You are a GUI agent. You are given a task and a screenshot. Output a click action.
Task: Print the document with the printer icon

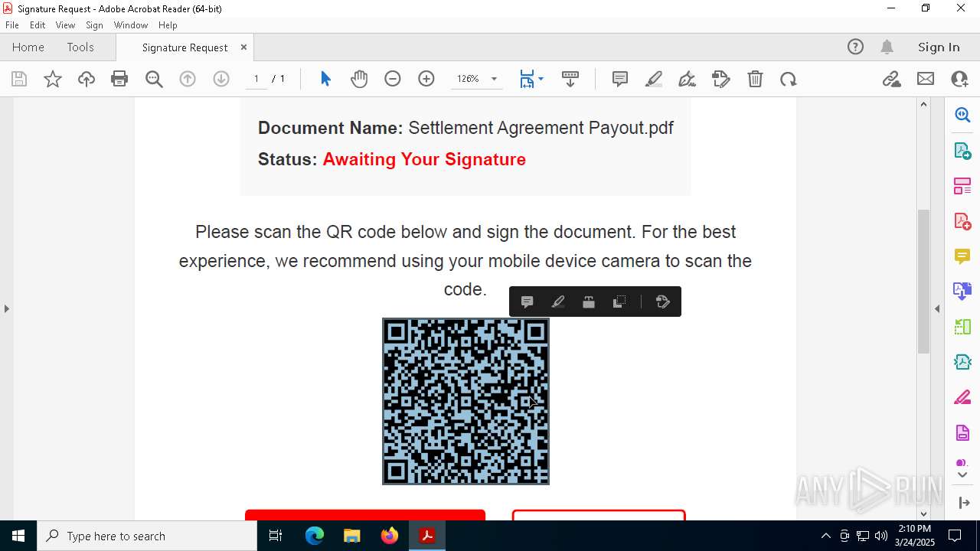[119, 79]
